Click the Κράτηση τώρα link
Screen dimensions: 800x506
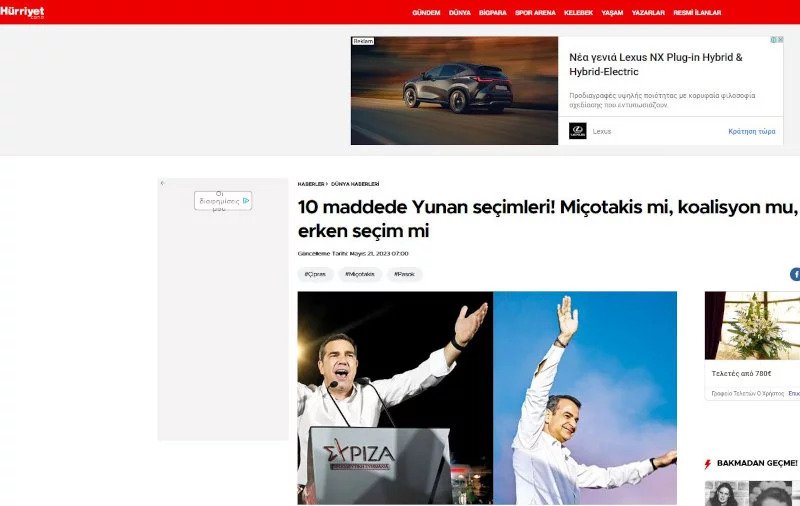point(752,132)
